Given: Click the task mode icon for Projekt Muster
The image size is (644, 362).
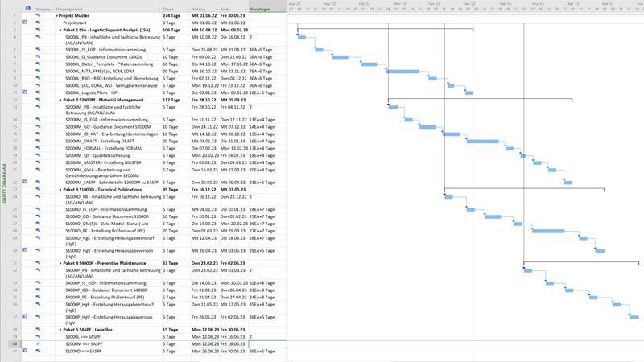Looking at the screenshot, I should click(38, 16).
